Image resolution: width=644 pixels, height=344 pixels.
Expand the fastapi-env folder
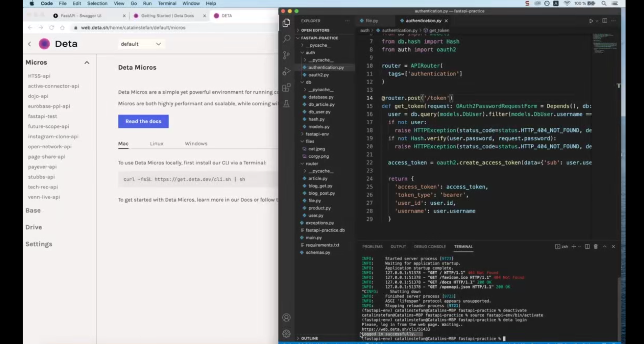point(317,134)
